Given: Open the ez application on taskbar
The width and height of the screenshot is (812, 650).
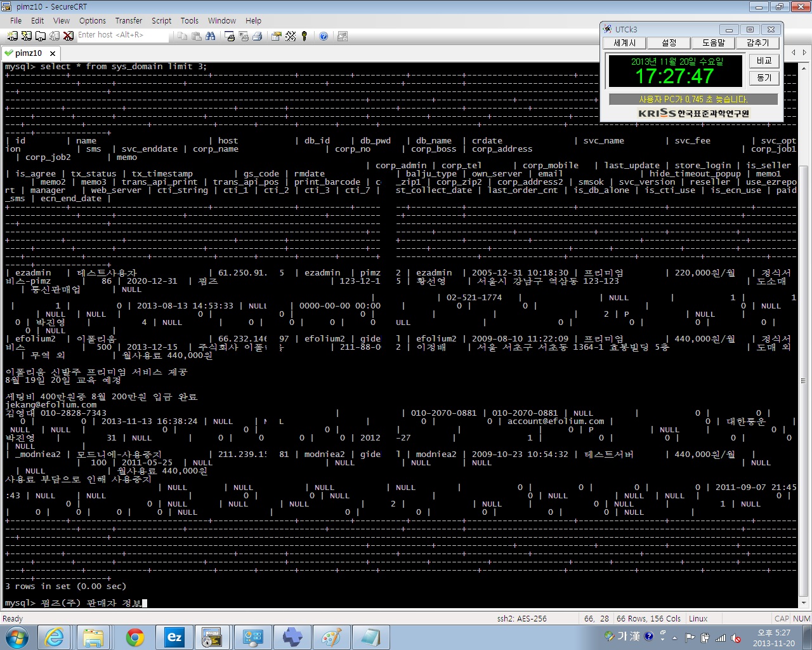Looking at the screenshot, I should 173,637.
